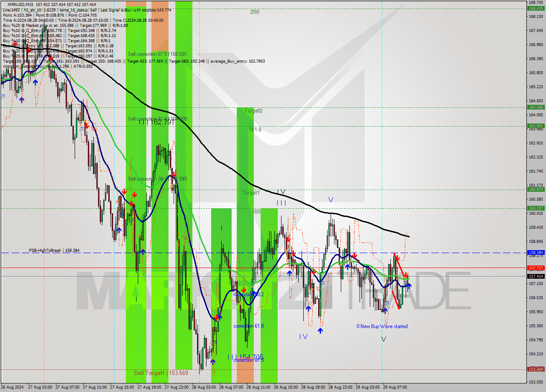This screenshot has height=392, width=546.
Task: Select the FSB-HighToBreak | 158.384 label
Action: click(54, 251)
